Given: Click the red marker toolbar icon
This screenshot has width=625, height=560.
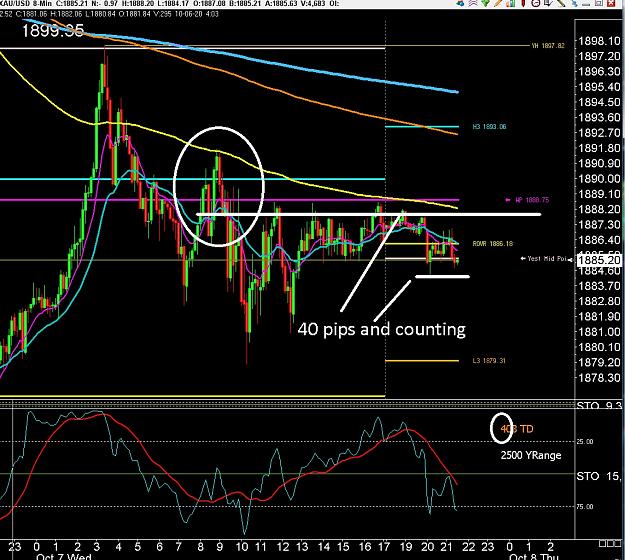Looking at the screenshot, I should 523,3.
